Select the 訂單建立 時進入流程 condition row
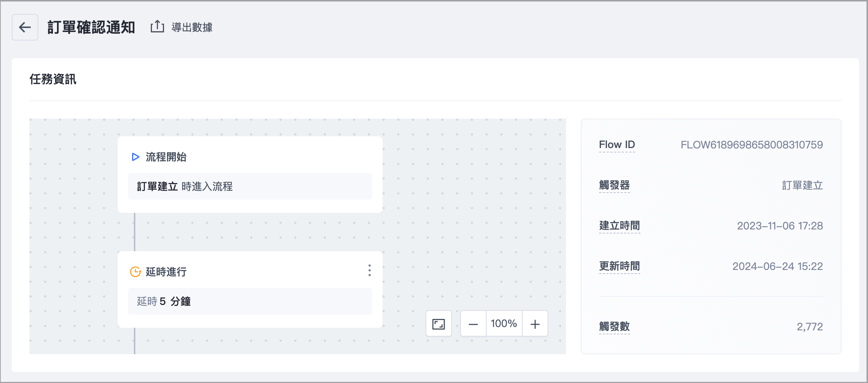The height and width of the screenshot is (383, 868). coord(250,186)
